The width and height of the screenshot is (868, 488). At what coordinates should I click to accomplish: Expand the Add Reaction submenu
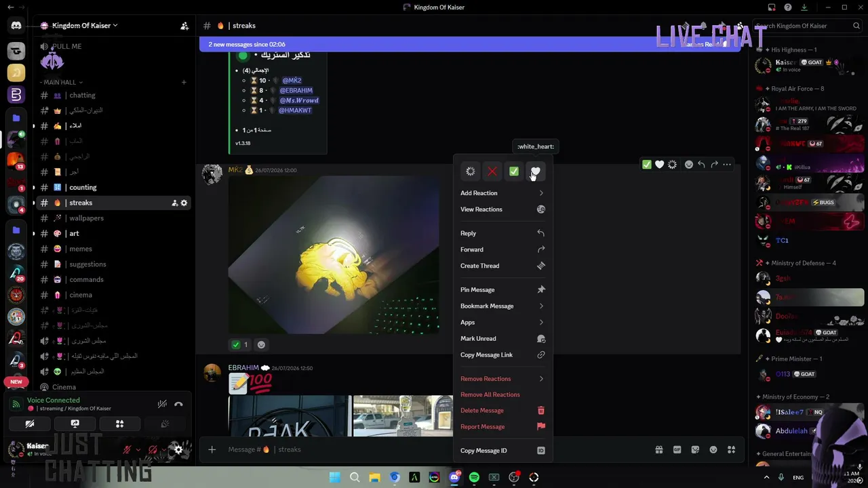tap(502, 193)
